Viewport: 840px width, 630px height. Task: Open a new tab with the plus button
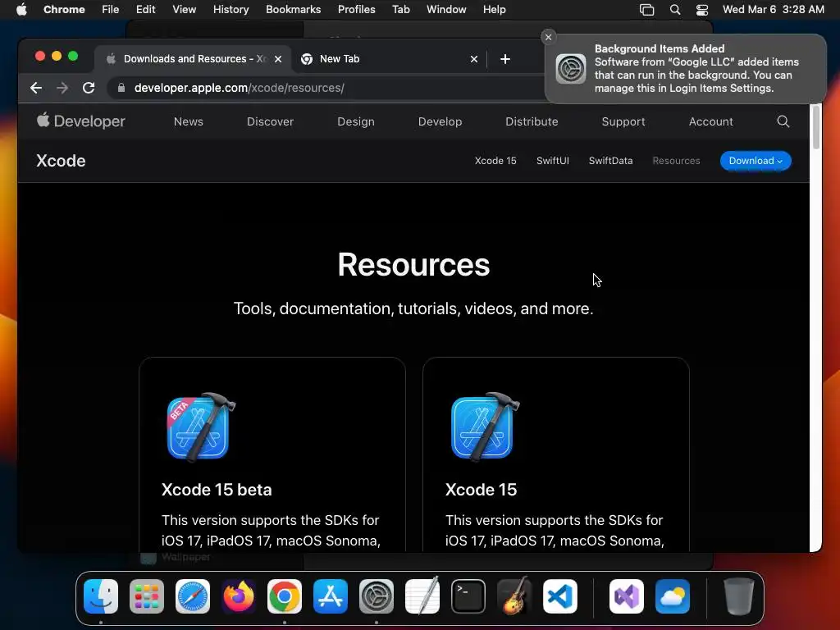[x=505, y=59]
